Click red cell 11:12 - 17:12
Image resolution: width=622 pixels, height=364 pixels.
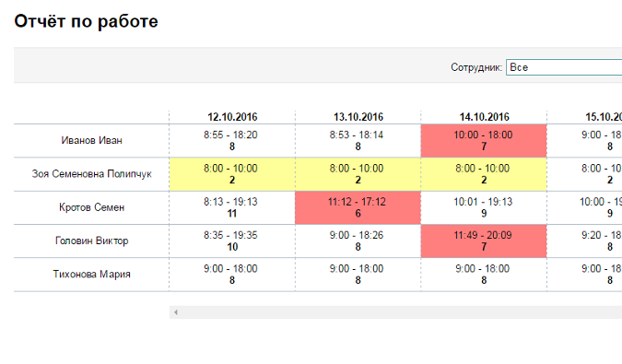(x=358, y=207)
